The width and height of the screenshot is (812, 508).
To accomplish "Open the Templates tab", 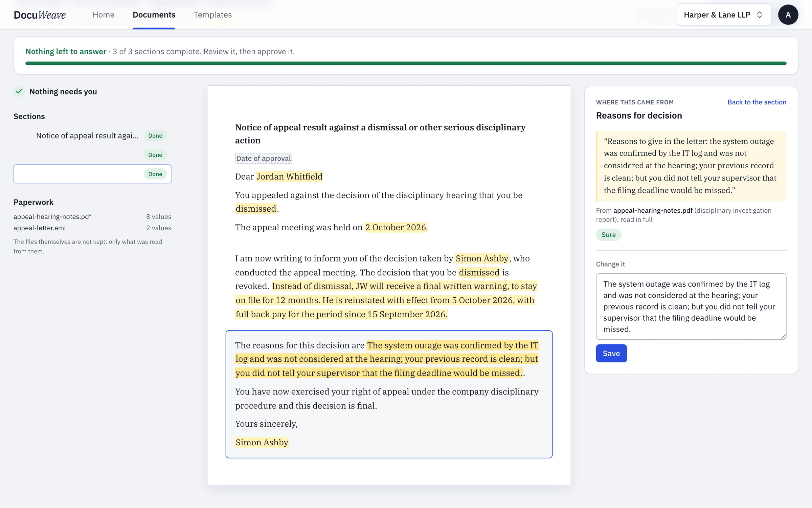I will point(213,15).
